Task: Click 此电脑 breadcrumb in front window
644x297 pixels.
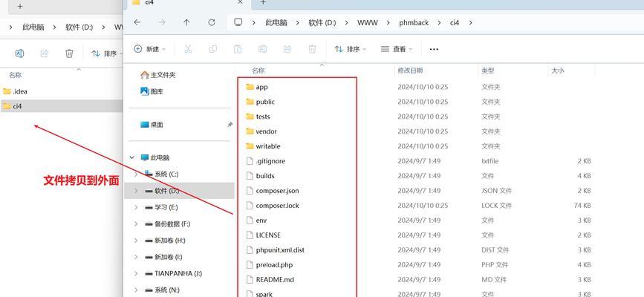Action: [276, 22]
